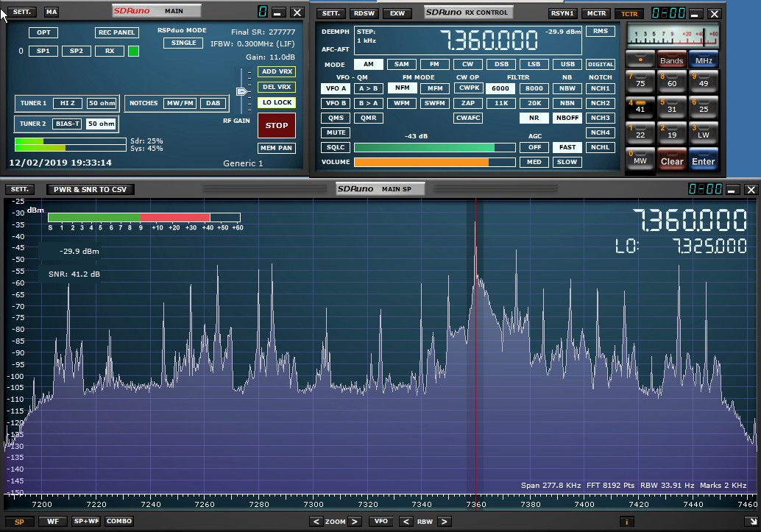
Task: Toggle the NR noise reduction button
Action: (x=534, y=118)
